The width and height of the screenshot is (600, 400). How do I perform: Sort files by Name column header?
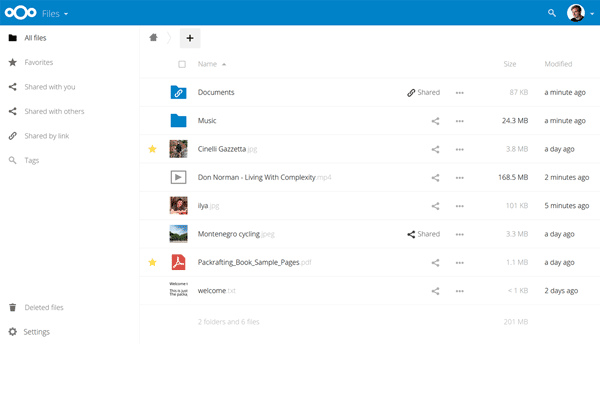[x=208, y=64]
